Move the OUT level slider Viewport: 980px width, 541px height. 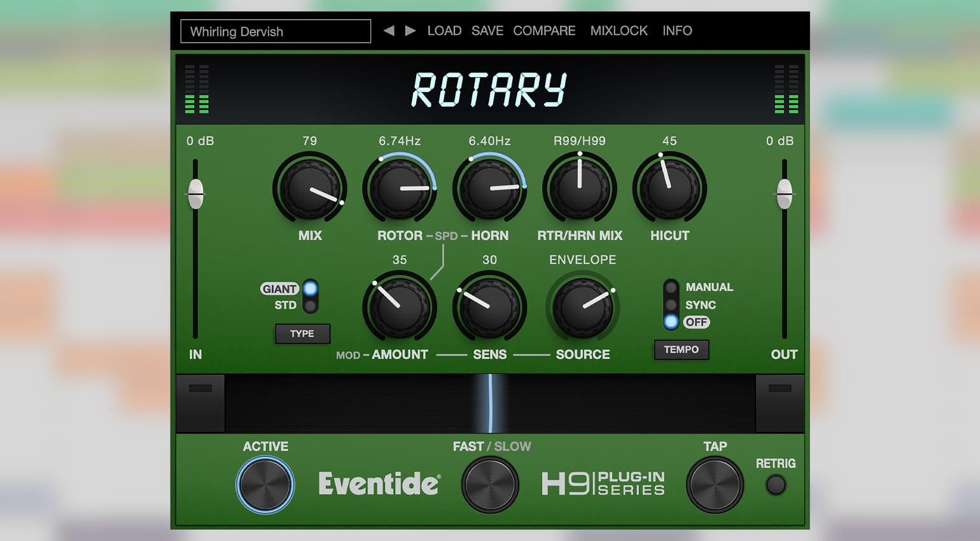click(x=784, y=193)
